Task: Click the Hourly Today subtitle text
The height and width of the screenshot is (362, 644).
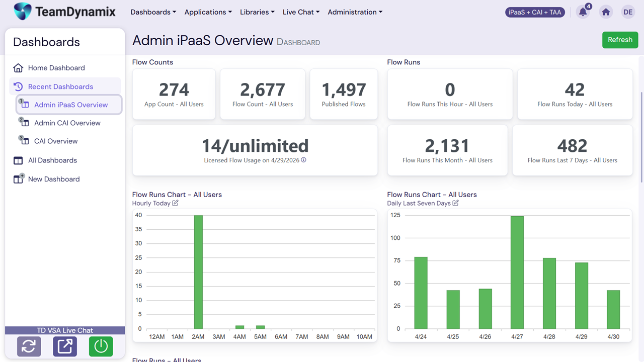Action: pos(151,203)
